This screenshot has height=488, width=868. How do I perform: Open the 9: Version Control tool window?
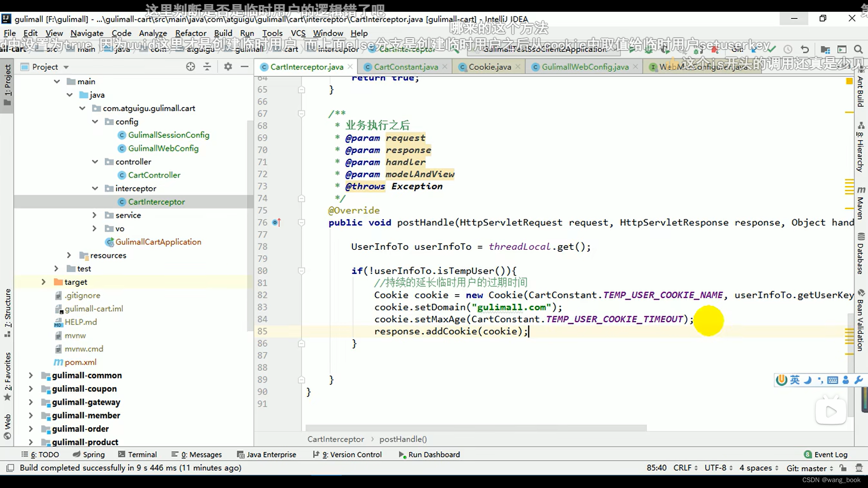[x=347, y=455]
